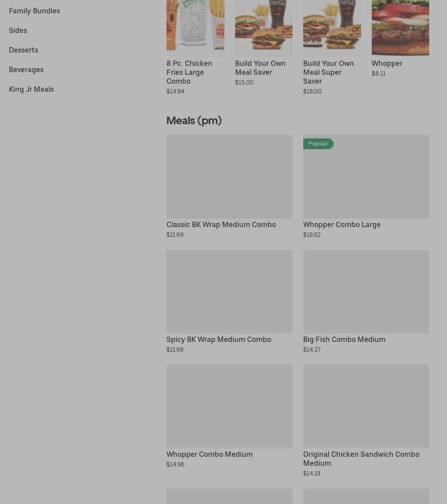Click the Big Fish Combo $14.27 price
The width and height of the screenshot is (447, 504).
[x=312, y=350]
